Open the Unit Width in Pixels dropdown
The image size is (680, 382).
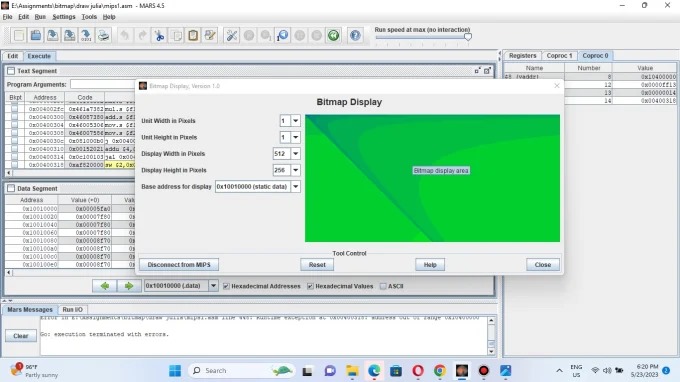295,121
